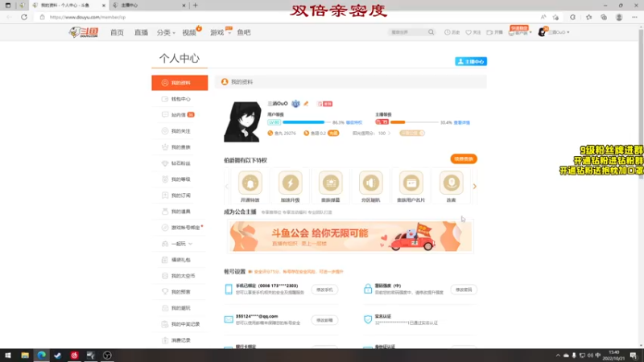Select the 加速升级 lightning privilege icon

click(x=290, y=183)
